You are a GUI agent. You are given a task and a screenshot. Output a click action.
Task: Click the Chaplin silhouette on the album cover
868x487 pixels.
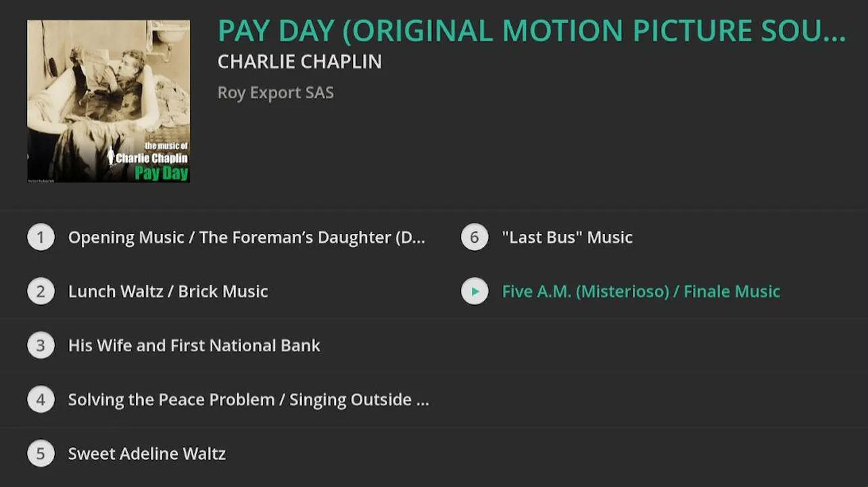(111, 157)
